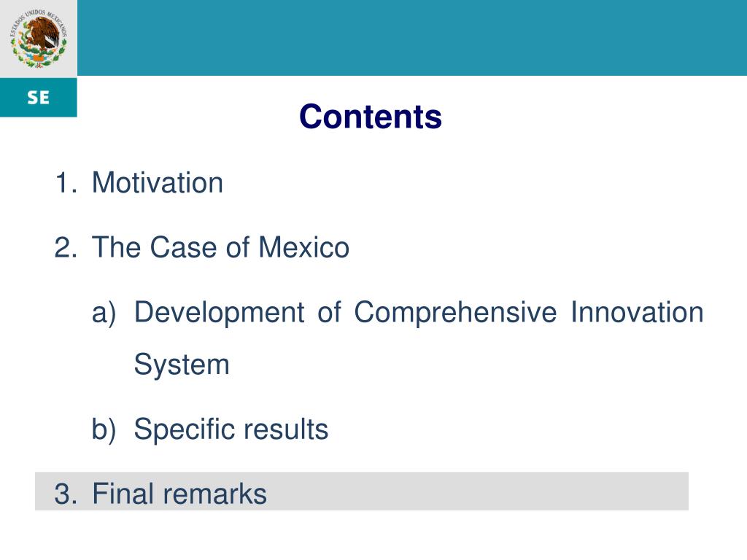Click the word Comprehensive in item a
Screen dimensions: 747x560
(x=455, y=314)
